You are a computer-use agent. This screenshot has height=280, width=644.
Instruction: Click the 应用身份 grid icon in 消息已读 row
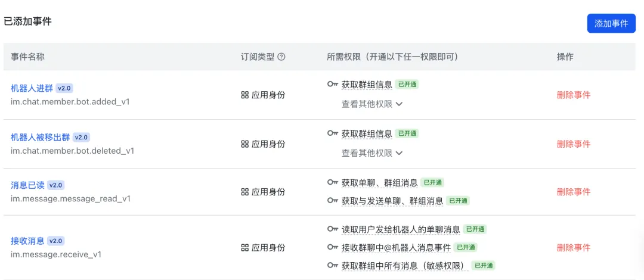pyautogui.click(x=244, y=192)
